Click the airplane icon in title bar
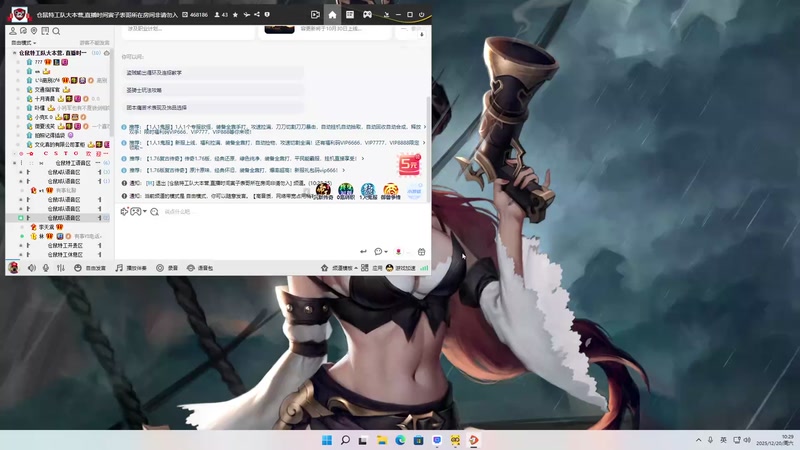 pyautogui.click(x=246, y=15)
